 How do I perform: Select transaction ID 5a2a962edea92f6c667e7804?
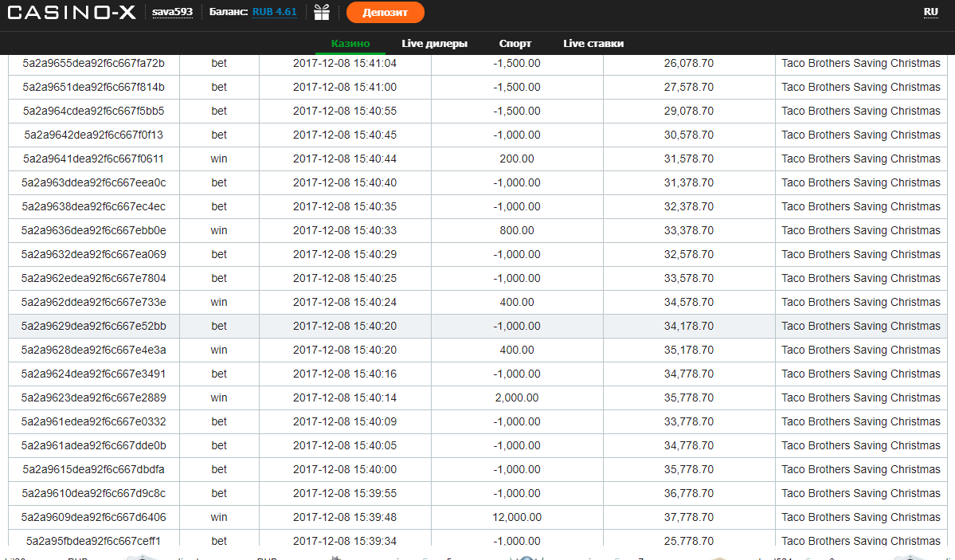94,278
